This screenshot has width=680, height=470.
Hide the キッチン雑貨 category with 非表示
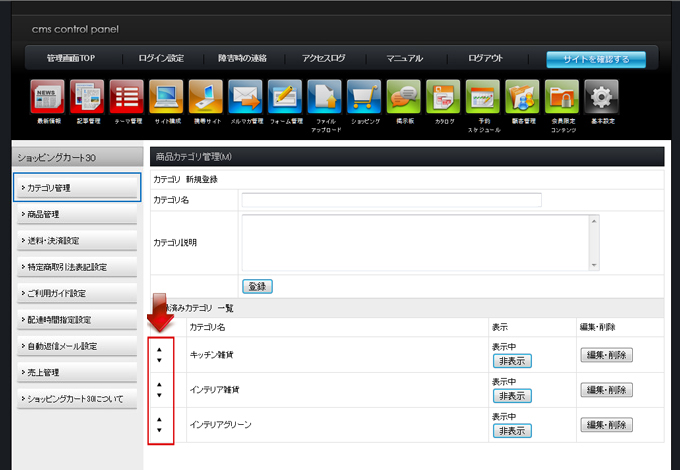(x=511, y=361)
